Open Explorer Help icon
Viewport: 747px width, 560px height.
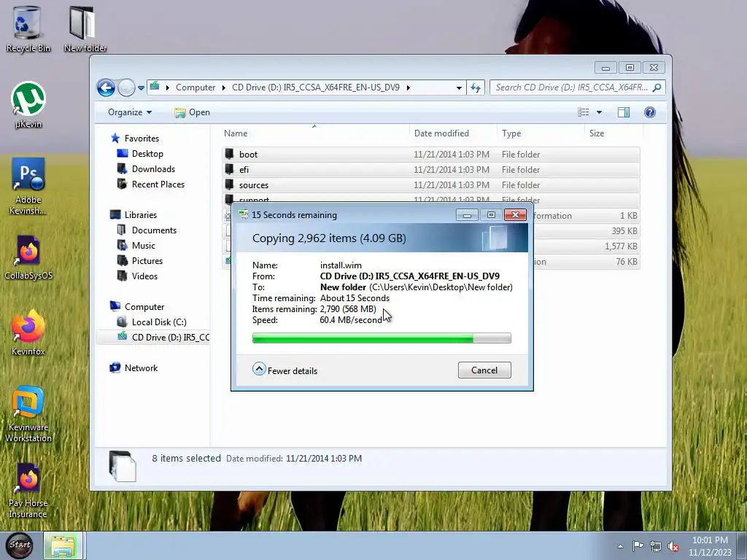coord(650,112)
